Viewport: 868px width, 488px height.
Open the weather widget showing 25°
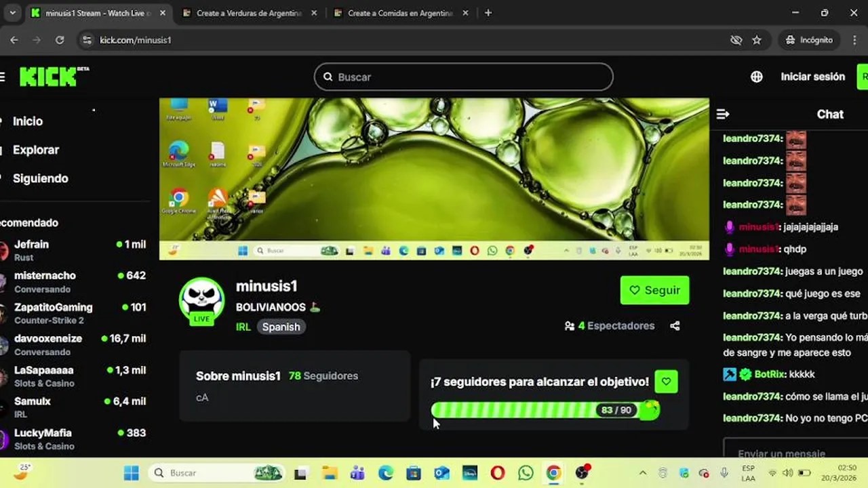click(x=22, y=471)
